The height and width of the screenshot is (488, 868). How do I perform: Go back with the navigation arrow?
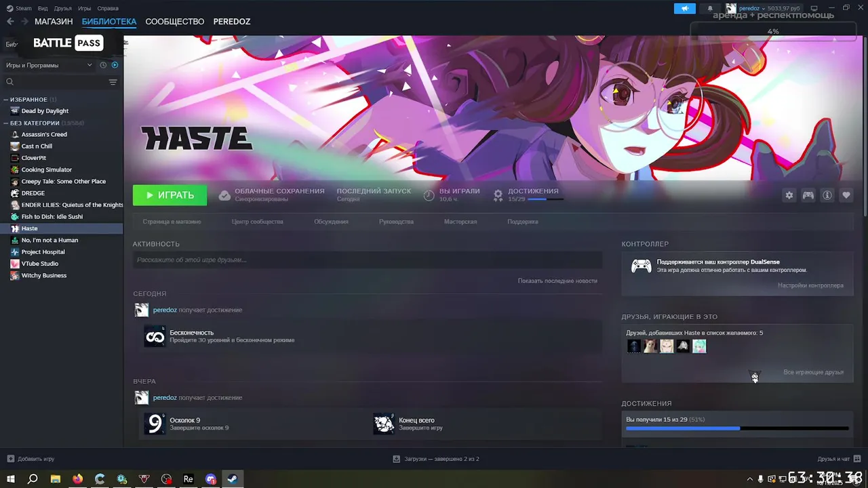pos(9,21)
